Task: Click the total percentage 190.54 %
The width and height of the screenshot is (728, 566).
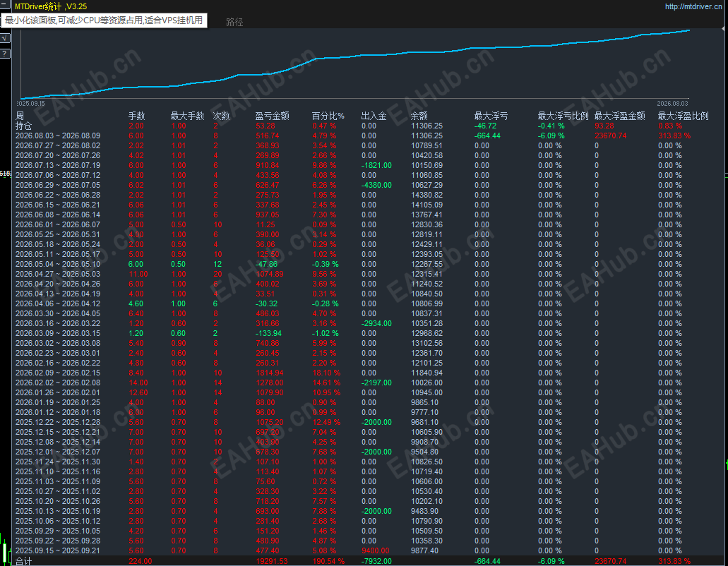Action: 328,561
